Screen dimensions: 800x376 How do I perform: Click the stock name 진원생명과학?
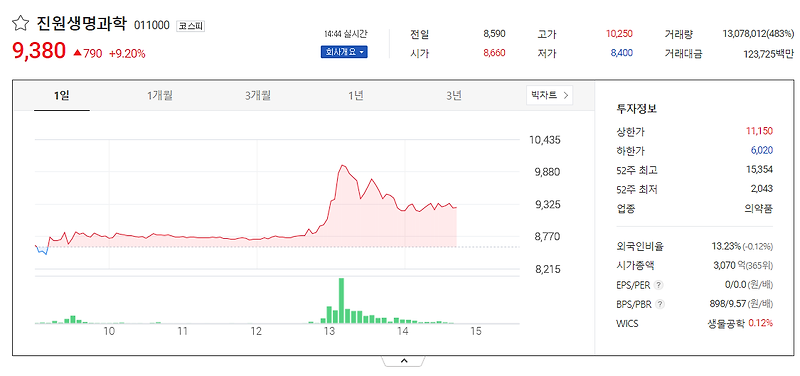81,23
